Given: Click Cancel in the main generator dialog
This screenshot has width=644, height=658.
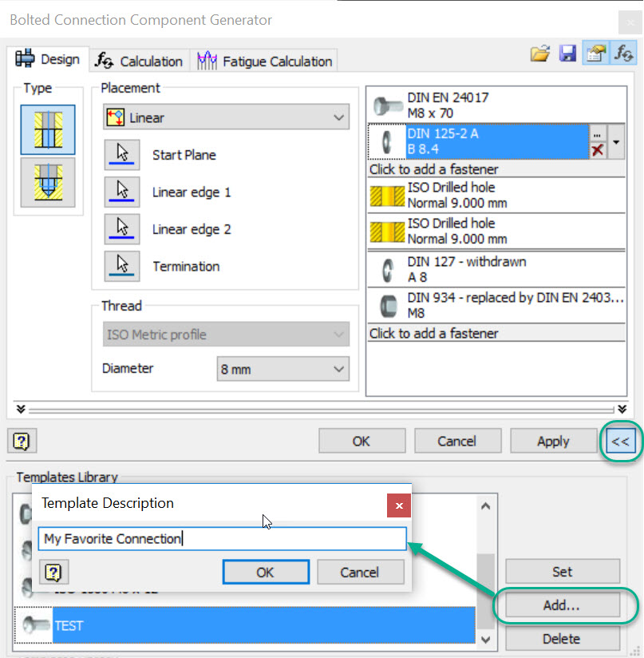Looking at the screenshot, I should [x=457, y=441].
